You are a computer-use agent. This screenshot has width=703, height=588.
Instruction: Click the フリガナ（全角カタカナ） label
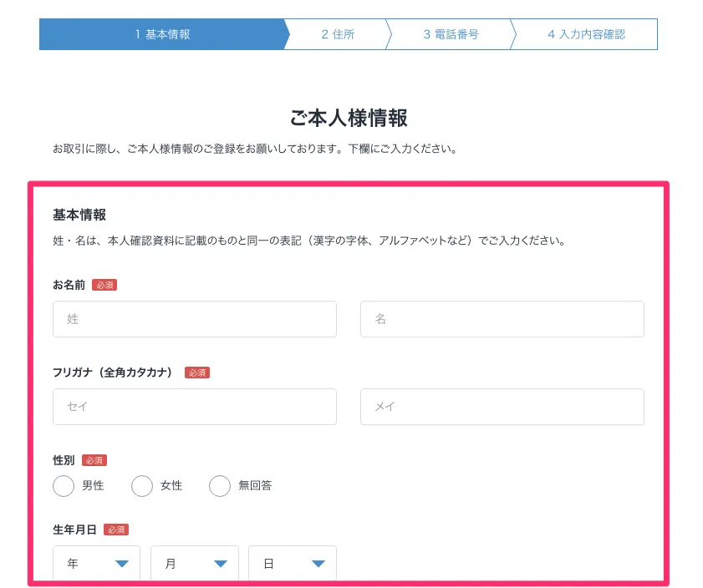(113, 373)
